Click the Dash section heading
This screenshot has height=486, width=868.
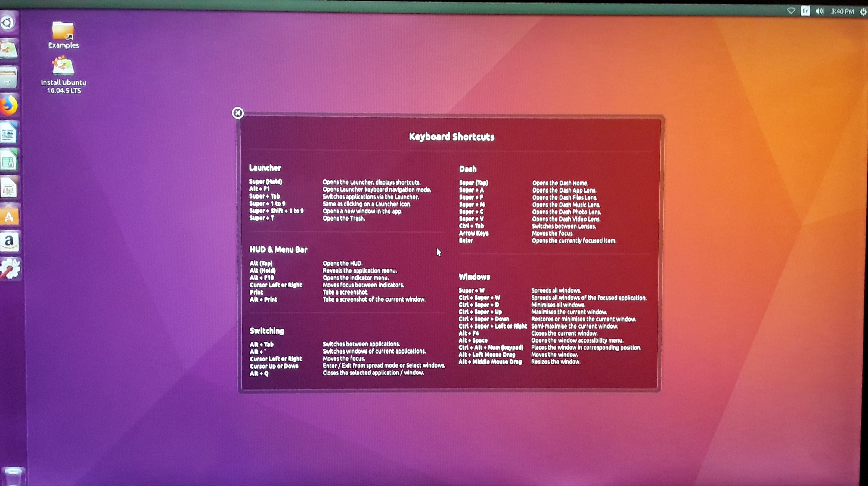point(468,169)
